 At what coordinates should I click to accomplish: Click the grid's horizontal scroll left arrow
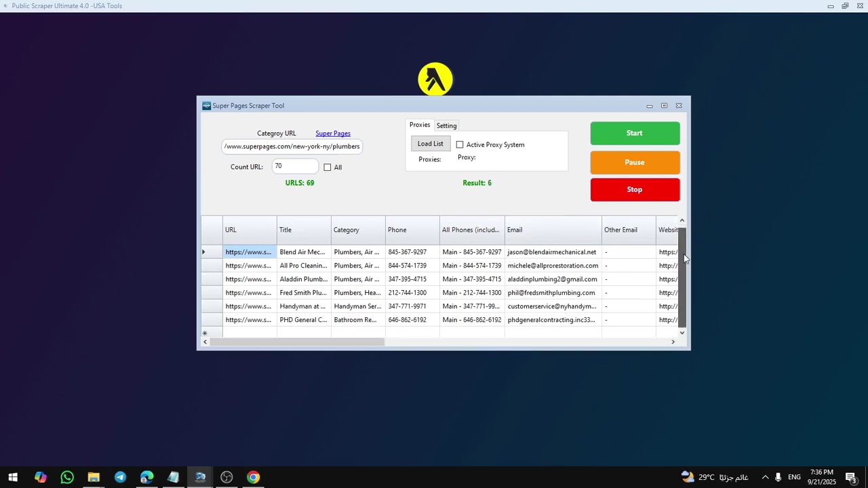coord(205,342)
